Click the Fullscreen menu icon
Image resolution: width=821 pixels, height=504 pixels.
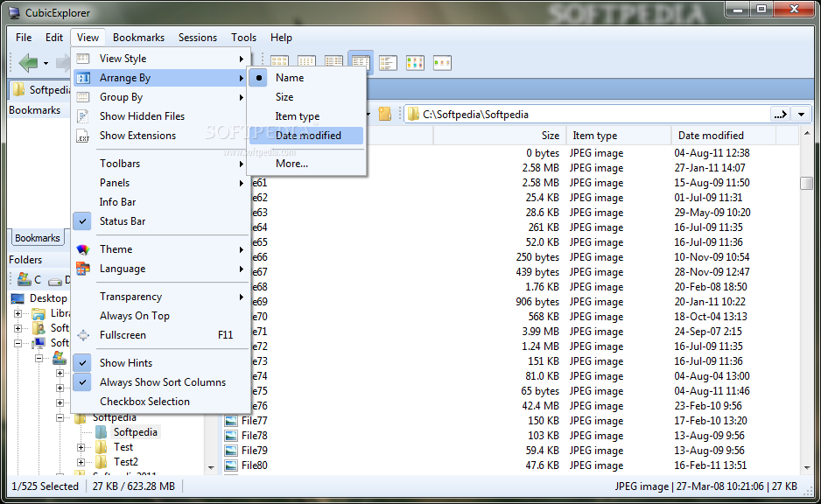coord(83,335)
